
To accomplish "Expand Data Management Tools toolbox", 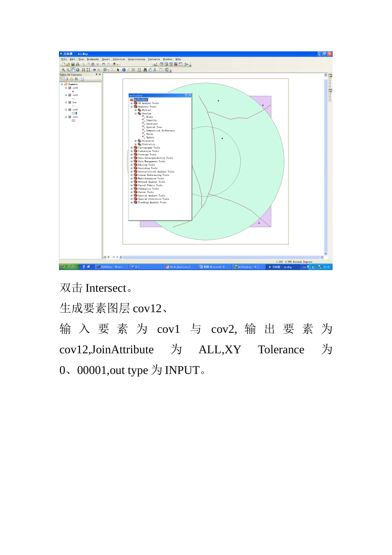I will (132, 161).
